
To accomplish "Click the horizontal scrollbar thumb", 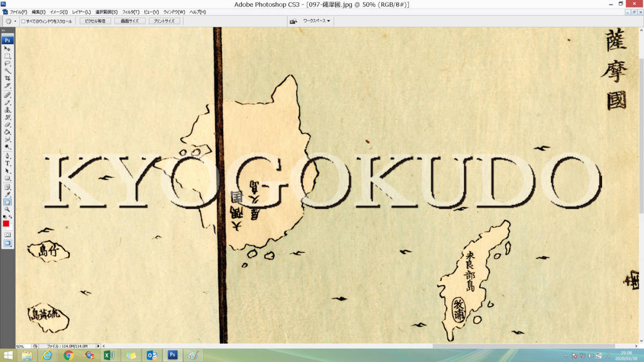I will [524, 346].
